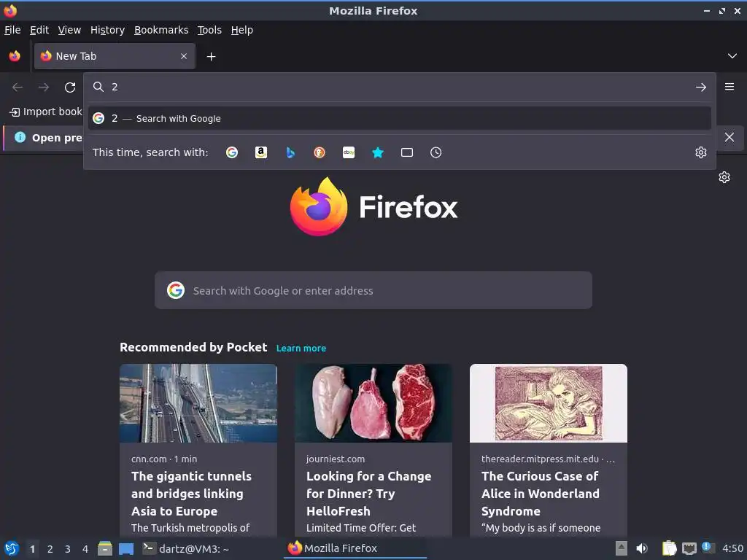Click the 4:50 clock in the tray
747x560 pixels.
point(732,548)
